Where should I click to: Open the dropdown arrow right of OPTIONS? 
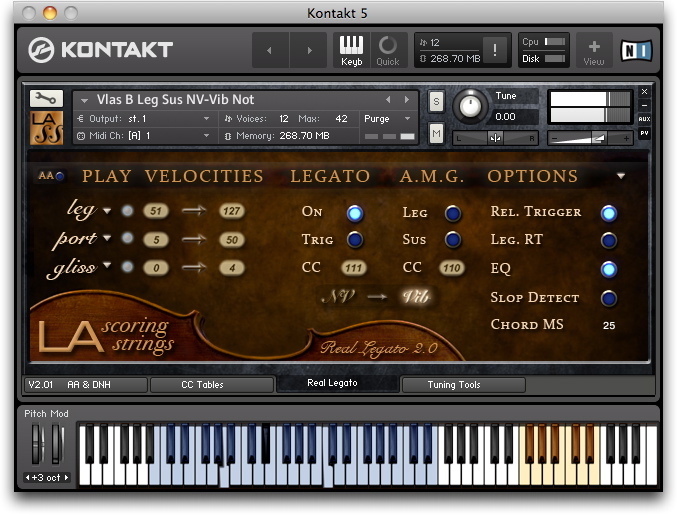621,176
